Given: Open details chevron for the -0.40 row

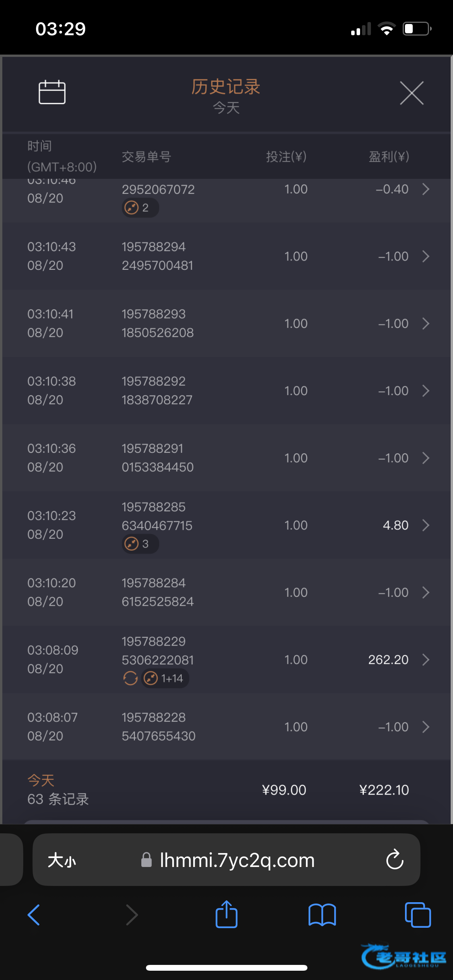Looking at the screenshot, I should [426, 189].
